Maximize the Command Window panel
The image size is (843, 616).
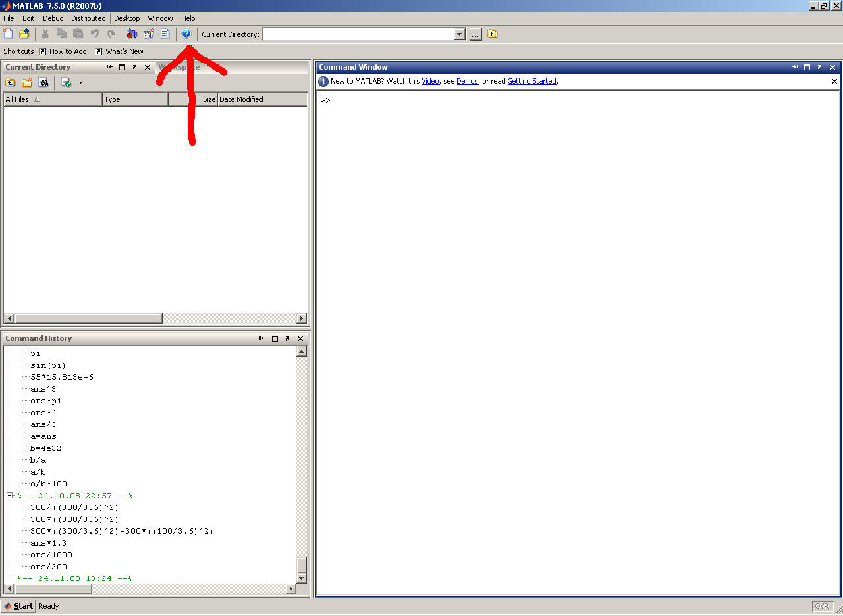tap(807, 67)
